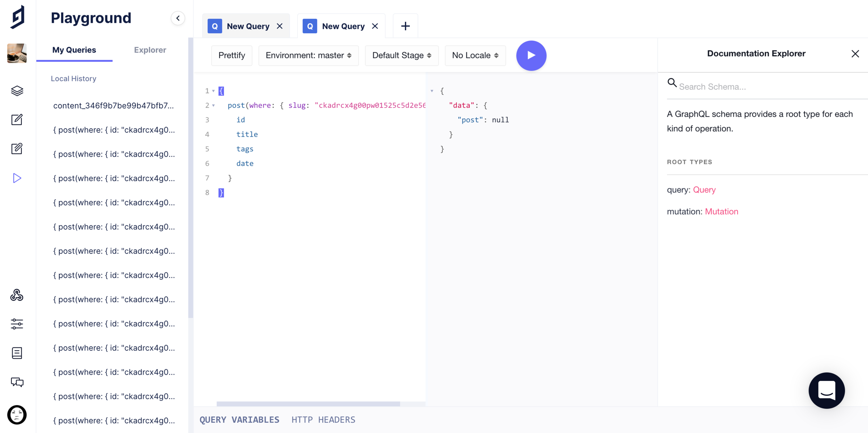
Task: Open the HTTP HEADERS tab
Action: click(323, 420)
